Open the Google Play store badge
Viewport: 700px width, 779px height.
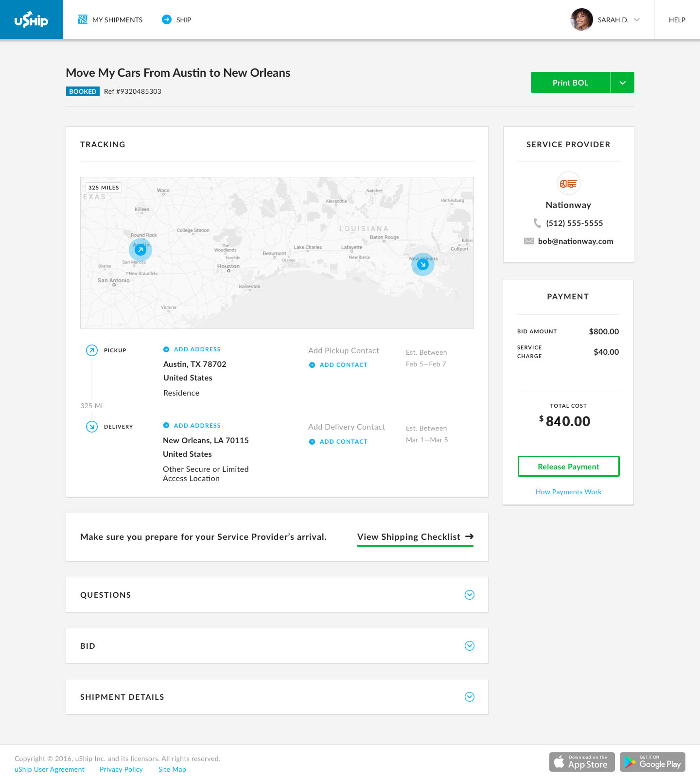click(652, 762)
